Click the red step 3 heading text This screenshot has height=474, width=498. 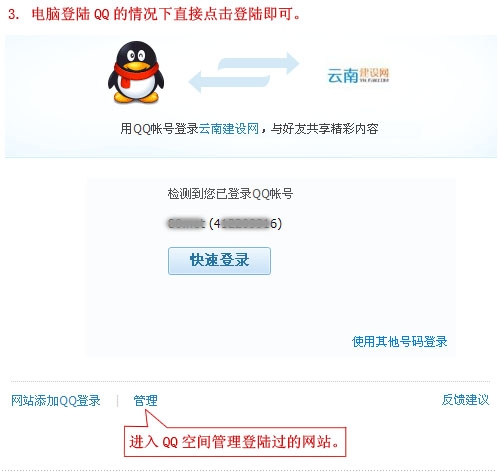point(154,14)
